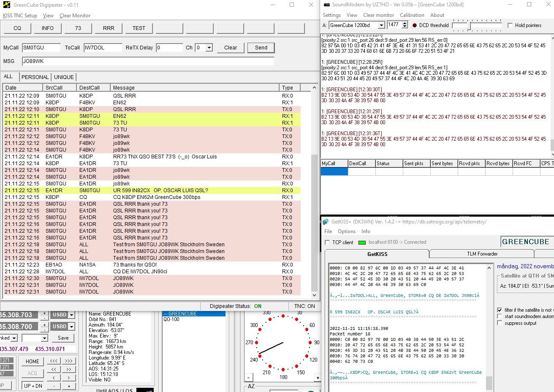Open the Ch channel selector in the Digipeater

[x=209, y=48]
